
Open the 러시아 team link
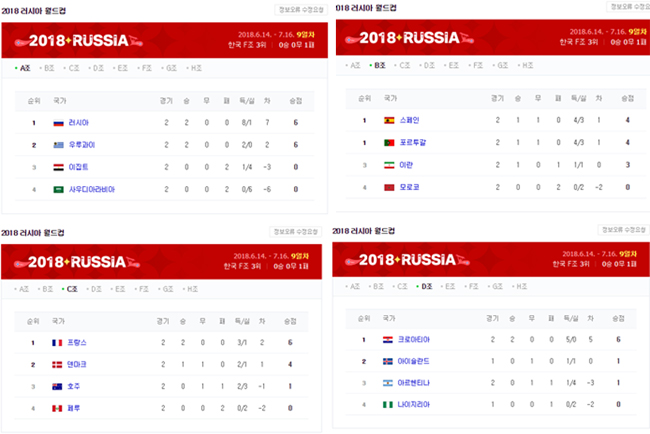point(79,123)
